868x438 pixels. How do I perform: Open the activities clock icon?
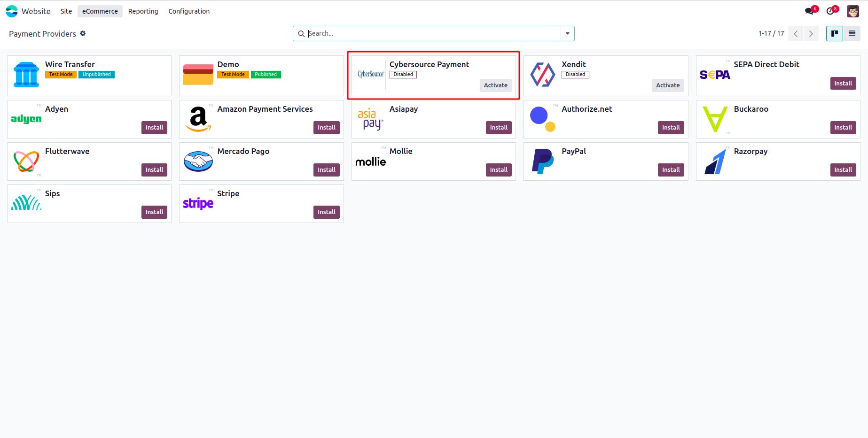point(830,11)
